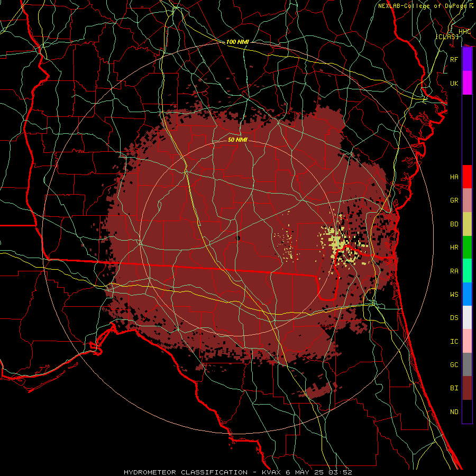Image resolution: width=476 pixels, height=476 pixels.
Task: Select the GR pink-tan legend swatch
Action: 467,200
